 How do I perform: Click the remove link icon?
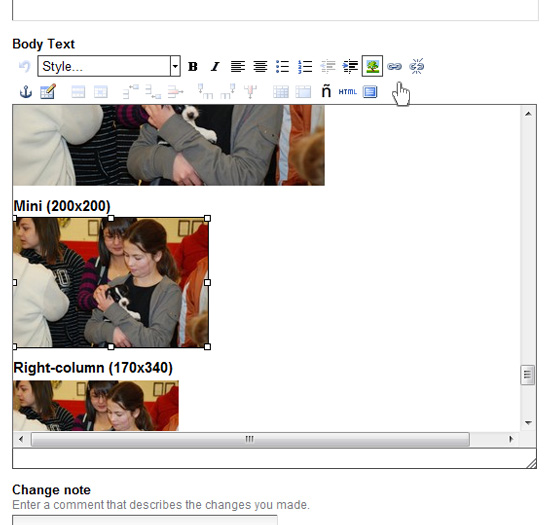point(417,66)
